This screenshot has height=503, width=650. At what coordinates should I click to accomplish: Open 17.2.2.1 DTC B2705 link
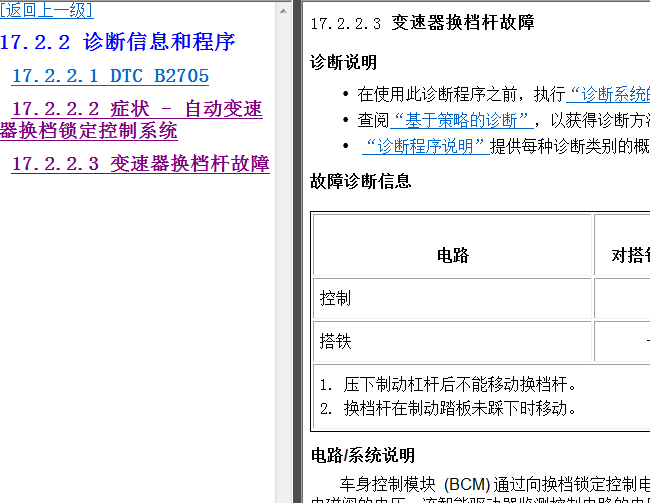coord(110,76)
